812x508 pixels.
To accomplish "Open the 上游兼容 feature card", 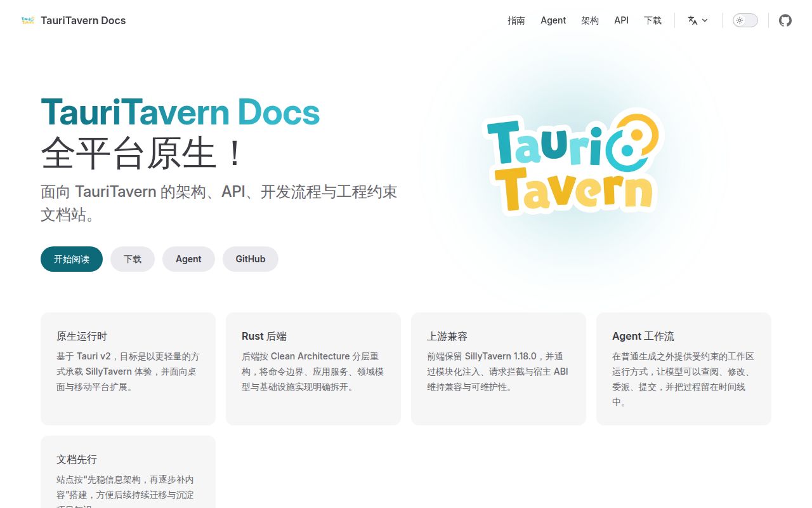I will (x=499, y=369).
